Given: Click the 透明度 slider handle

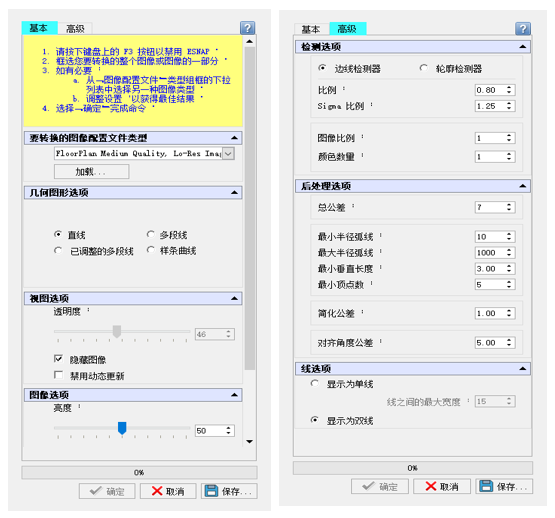Looking at the screenshot, I should point(117,332).
